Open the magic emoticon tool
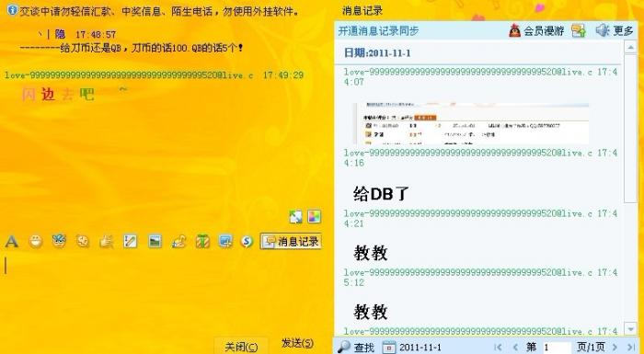The width and height of the screenshot is (644, 354). [x=60, y=241]
